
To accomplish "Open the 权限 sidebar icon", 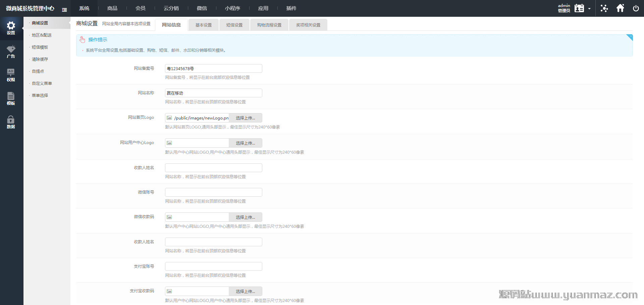I will click(x=11, y=73).
